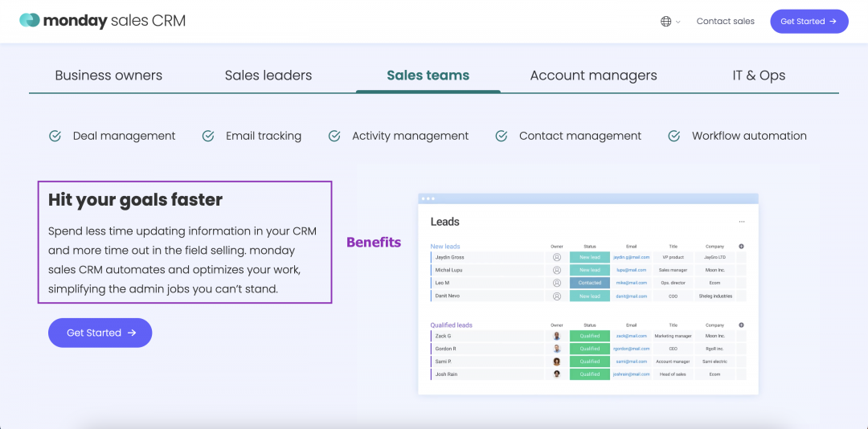Click the Qualified status for Zack G
Viewport: 868px width, 429px height.
[x=590, y=336]
